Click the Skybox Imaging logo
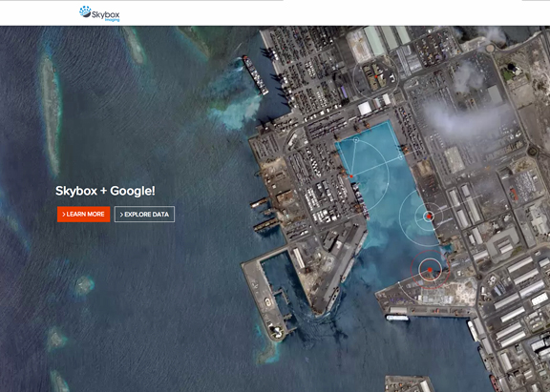The height and width of the screenshot is (392, 550). point(99,13)
